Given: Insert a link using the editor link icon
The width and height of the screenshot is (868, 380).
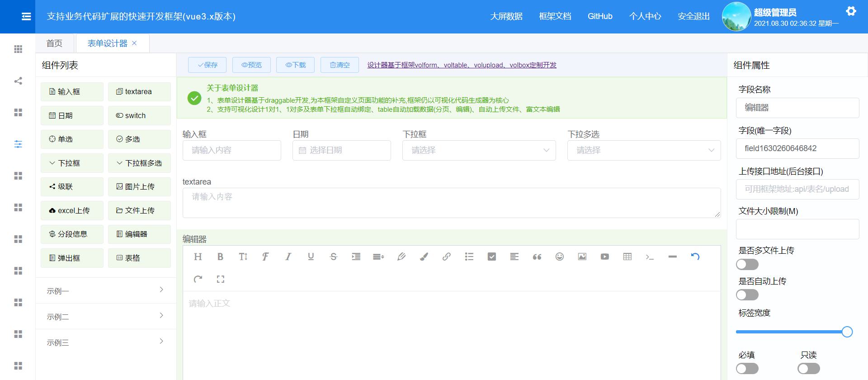Looking at the screenshot, I should 446,257.
